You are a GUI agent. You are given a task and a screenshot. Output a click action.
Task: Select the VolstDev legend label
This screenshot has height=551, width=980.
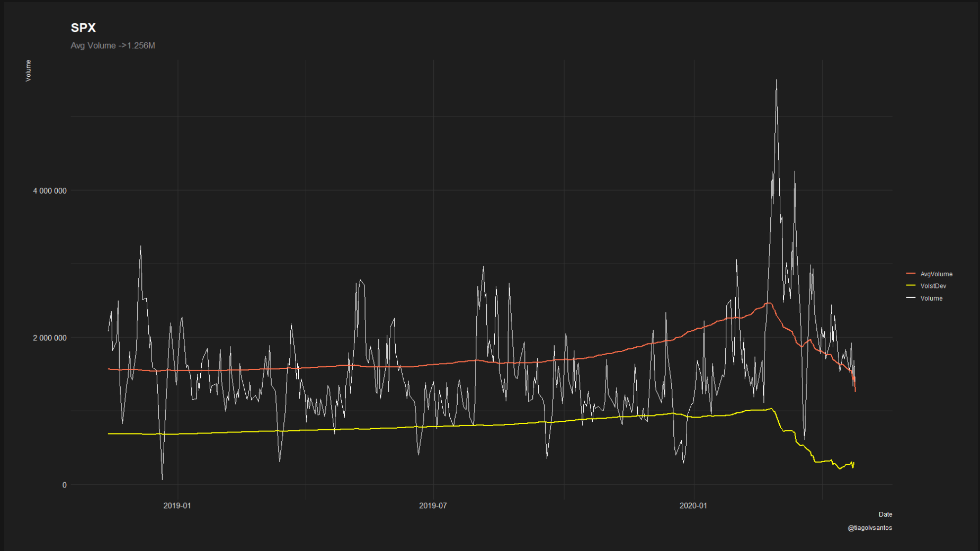point(933,286)
